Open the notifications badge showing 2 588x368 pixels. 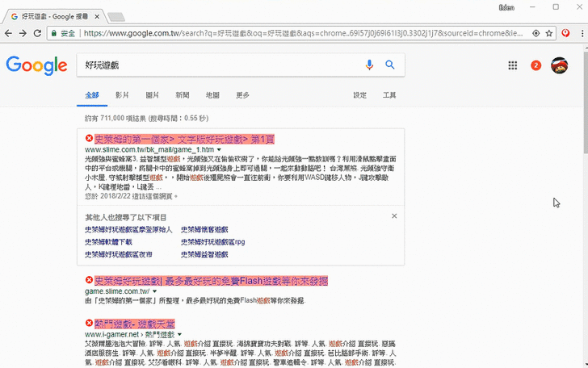tap(536, 65)
